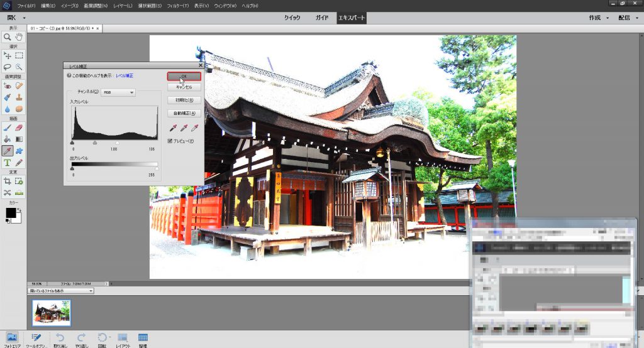Select the Zoom magnifier tool

pyautogui.click(x=8, y=37)
